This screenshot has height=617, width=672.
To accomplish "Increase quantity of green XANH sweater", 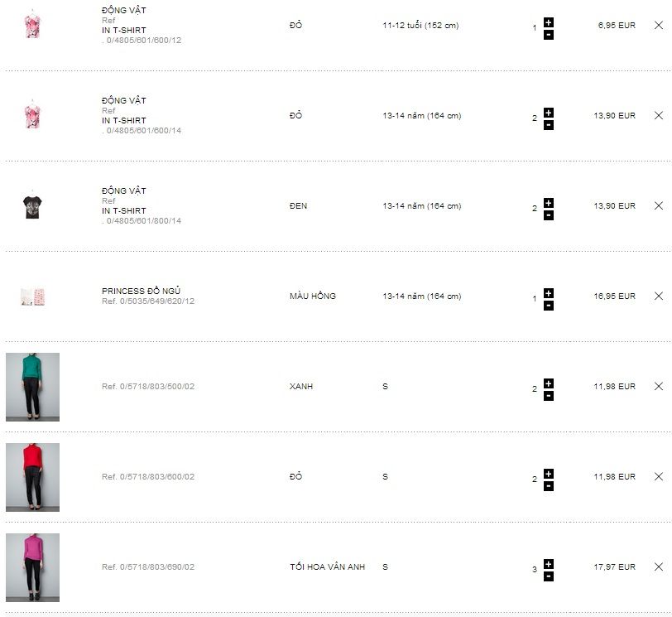I will pyautogui.click(x=549, y=383).
